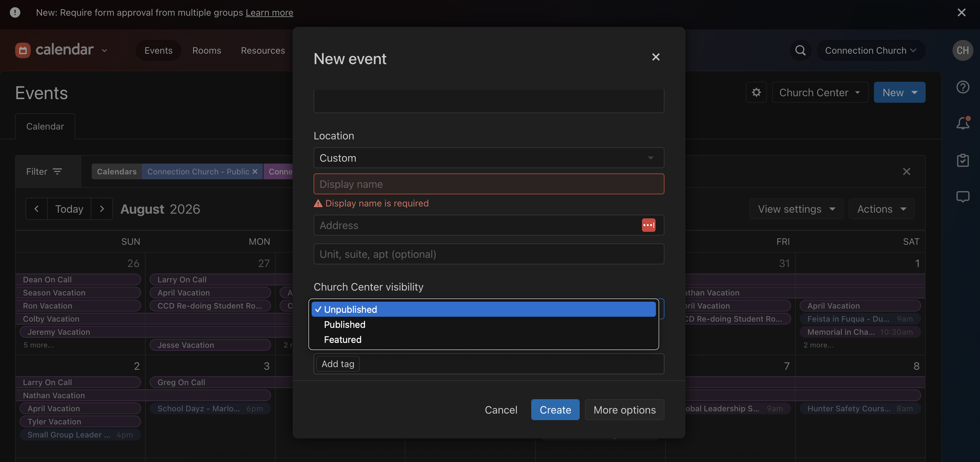Open the View settings dropdown
980x462 pixels.
click(x=796, y=209)
